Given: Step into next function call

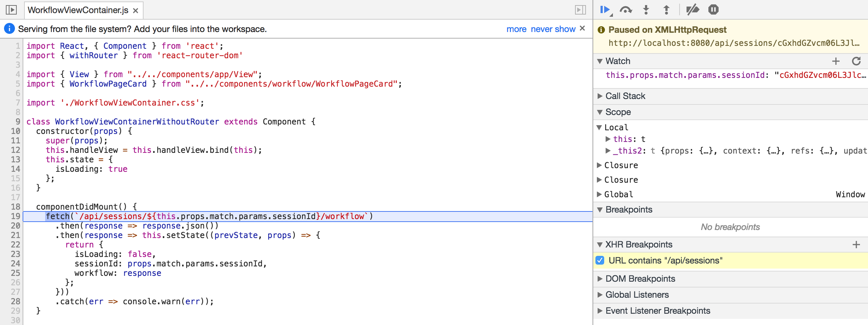Looking at the screenshot, I should click(x=646, y=10).
